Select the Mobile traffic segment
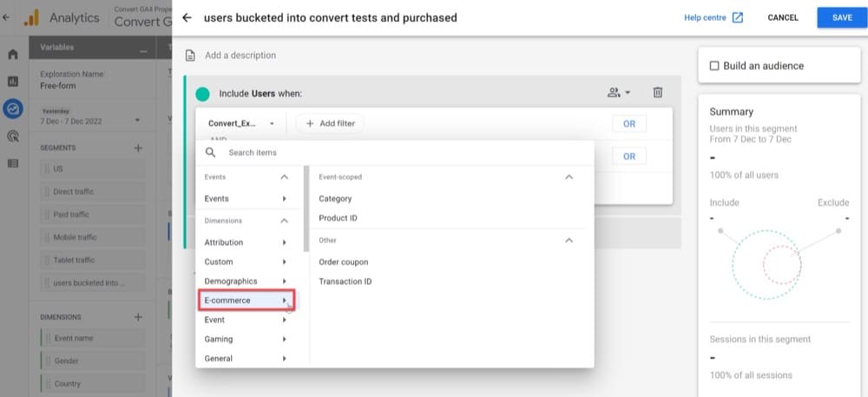868x397 pixels. [x=93, y=237]
